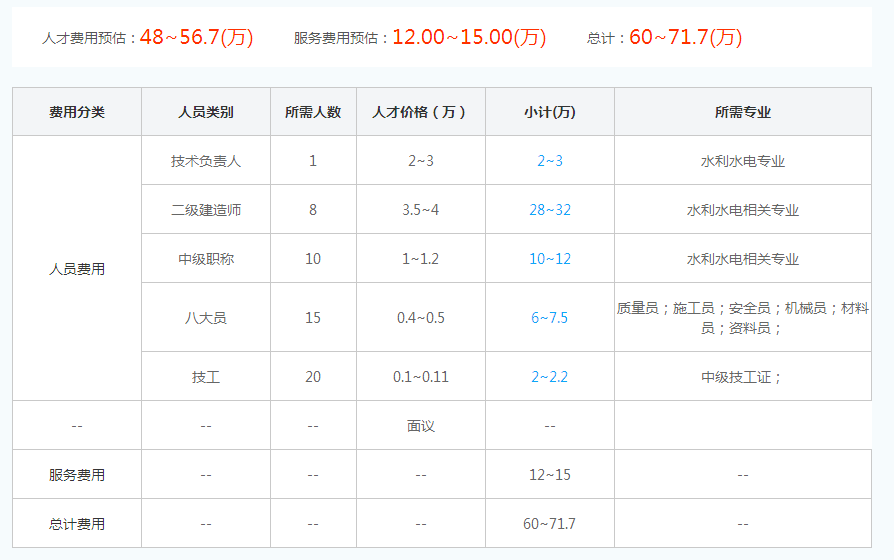Image resolution: width=894 pixels, height=560 pixels.
Task: Select the 人员费用 category cell
Action: point(77,269)
